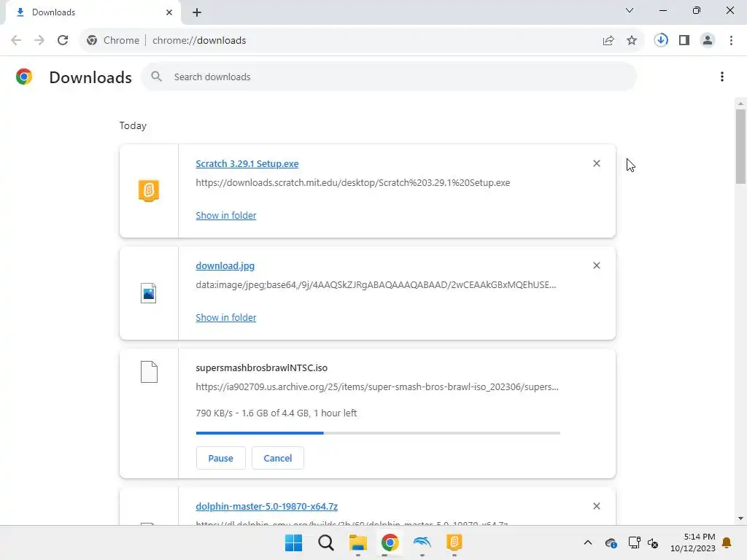Click the download.jpg image file icon
747x560 pixels.
(149, 293)
